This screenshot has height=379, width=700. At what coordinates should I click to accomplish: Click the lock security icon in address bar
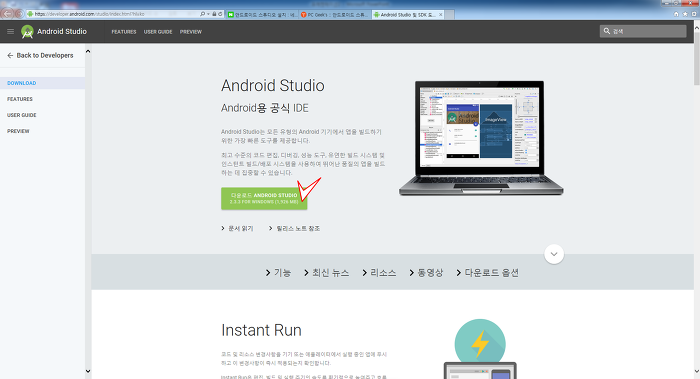click(x=214, y=14)
